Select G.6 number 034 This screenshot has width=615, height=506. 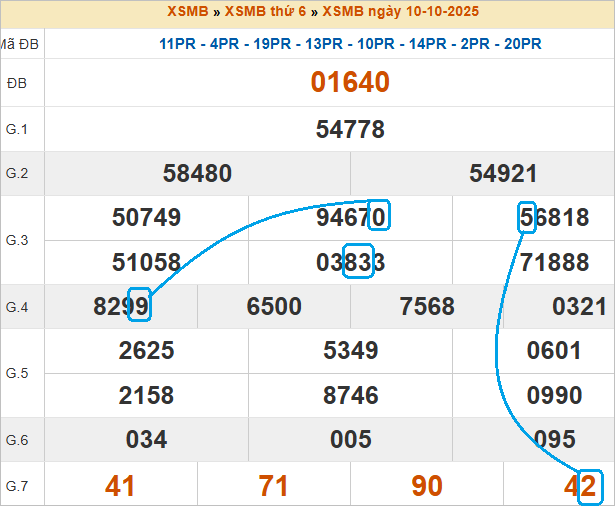pyautogui.click(x=146, y=439)
